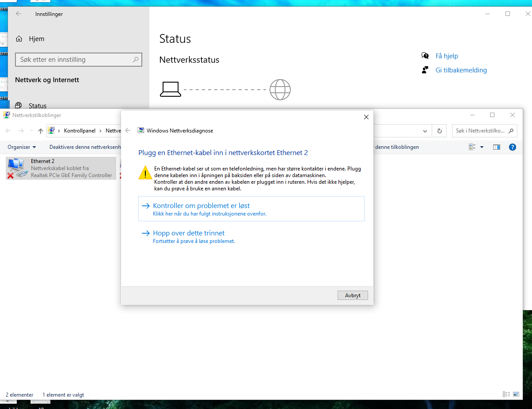Go up one folder with the up arrow

pos(41,131)
